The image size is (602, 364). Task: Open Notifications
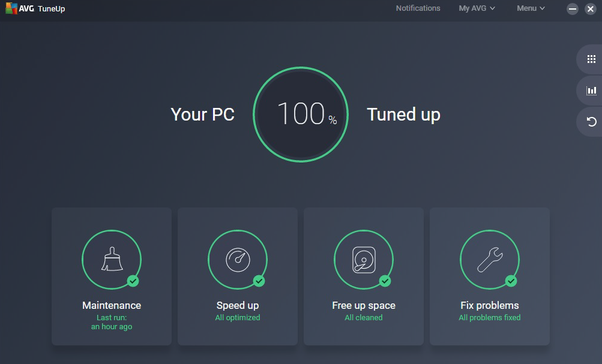pyautogui.click(x=418, y=8)
